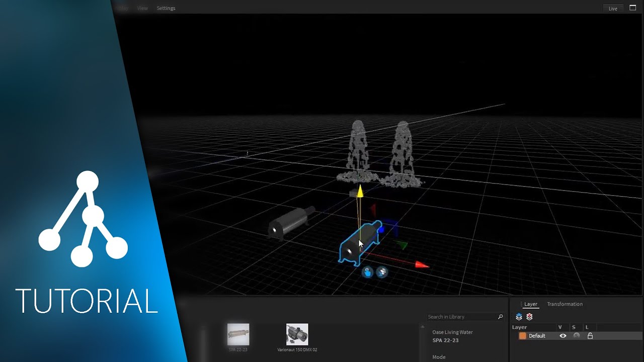Switch to the Layer tab
The height and width of the screenshot is (362, 644).
point(531,304)
